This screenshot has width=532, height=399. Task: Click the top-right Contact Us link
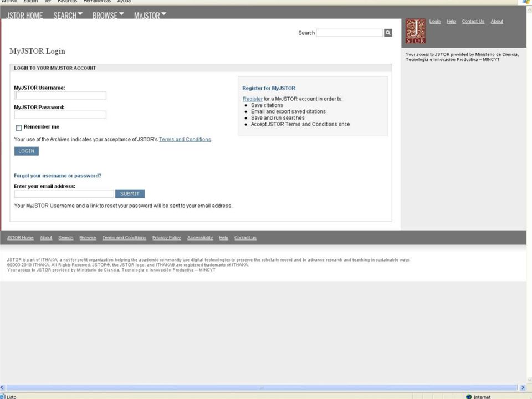pos(473,22)
